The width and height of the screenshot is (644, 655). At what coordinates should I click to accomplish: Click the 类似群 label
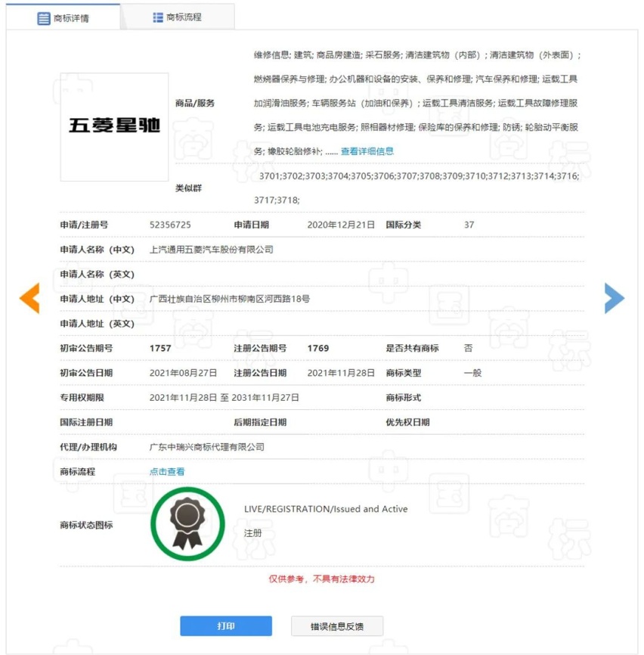(189, 188)
